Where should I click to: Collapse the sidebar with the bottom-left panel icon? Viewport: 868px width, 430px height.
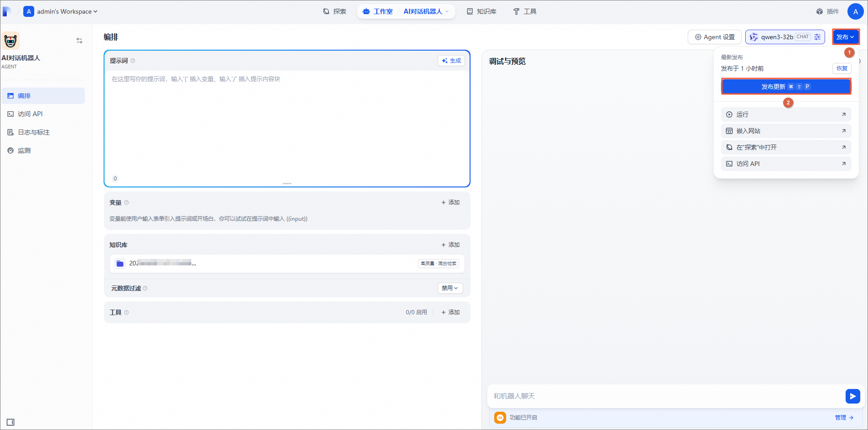(x=10, y=422)
